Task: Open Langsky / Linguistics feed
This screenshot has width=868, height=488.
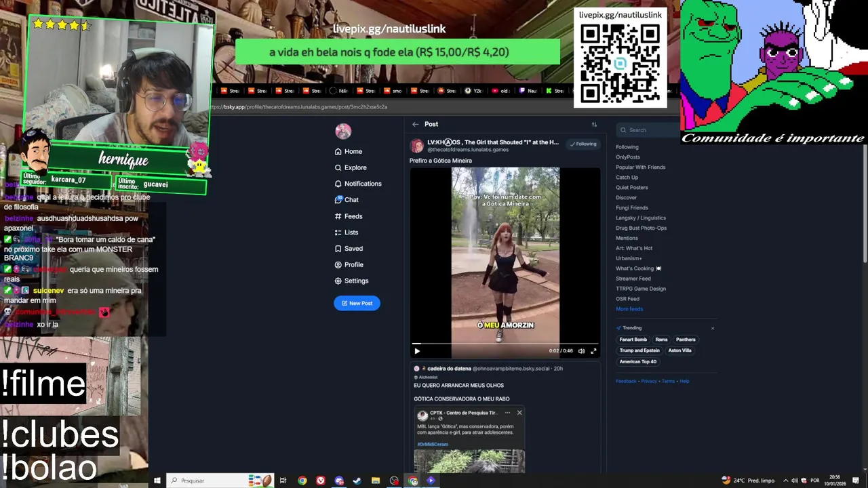Action: click(x=641, y=218)
